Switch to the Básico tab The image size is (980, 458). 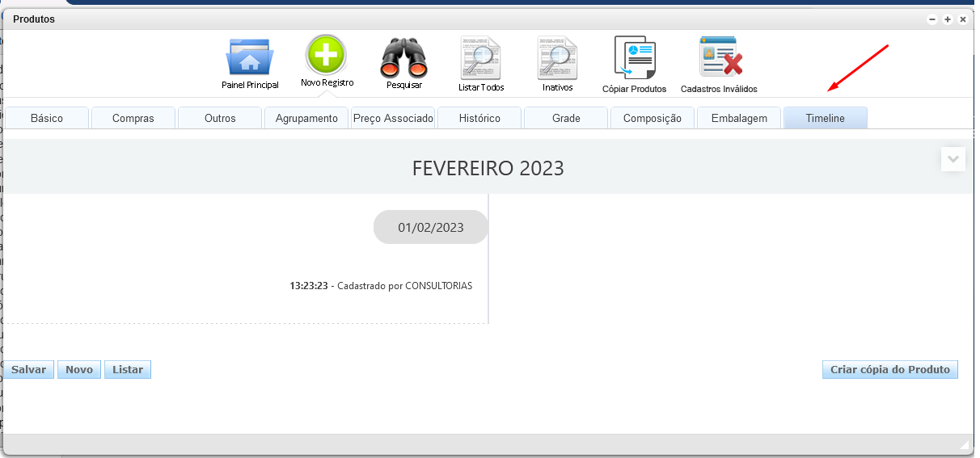click(x=47, y=118)
